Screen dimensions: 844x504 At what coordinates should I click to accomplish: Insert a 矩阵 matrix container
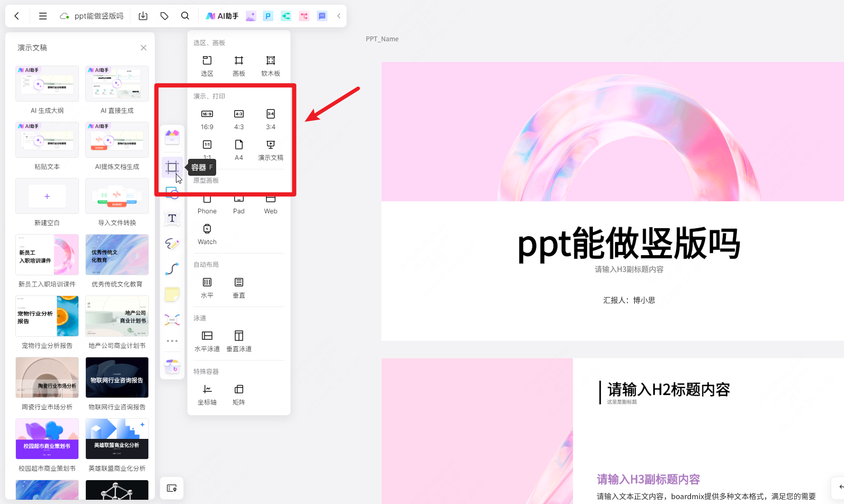(239, 394)
